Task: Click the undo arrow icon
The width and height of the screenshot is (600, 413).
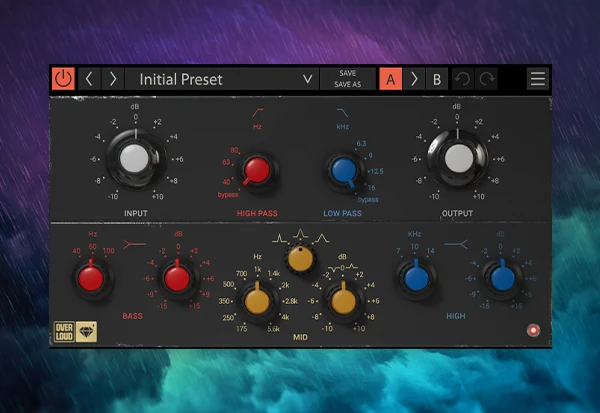Action: pos(463,79)
